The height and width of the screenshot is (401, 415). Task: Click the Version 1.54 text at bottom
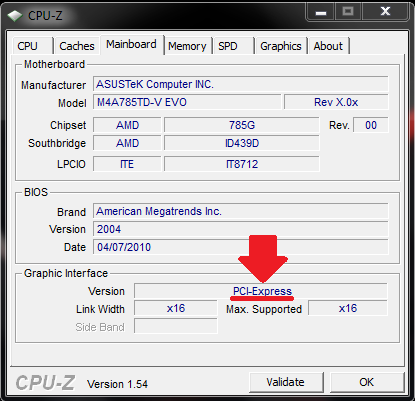point(117,384)
